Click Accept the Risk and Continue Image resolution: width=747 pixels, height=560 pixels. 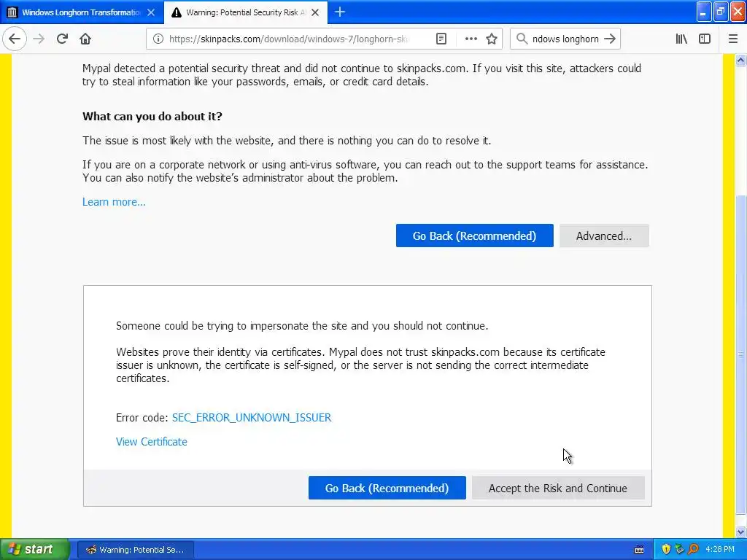pyautogui.click(x=558, y=488)
